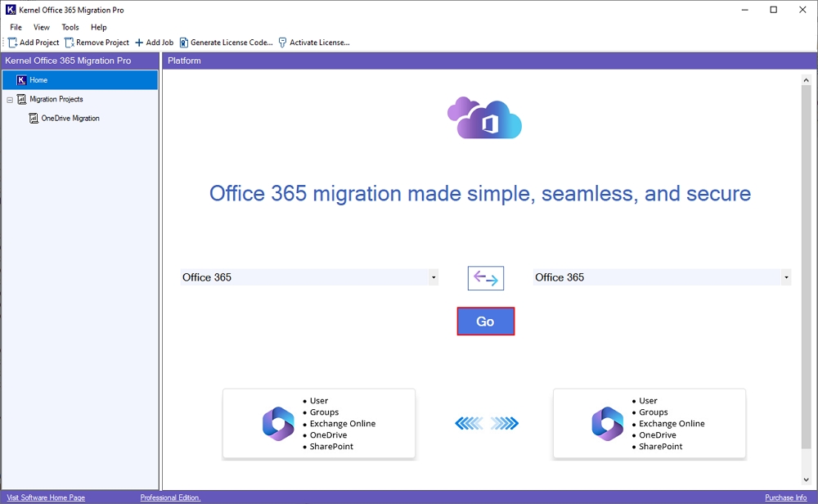Viewport: 818px width, 504px height.
Task: Select the Add Job toolbar icon
Action: [141, 42]
